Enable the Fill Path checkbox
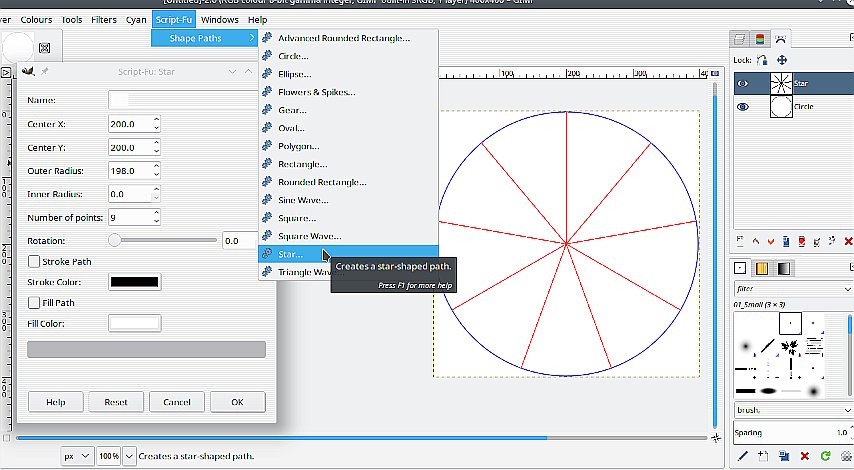The height and width of the screenshot is (470, 854). 34,302
